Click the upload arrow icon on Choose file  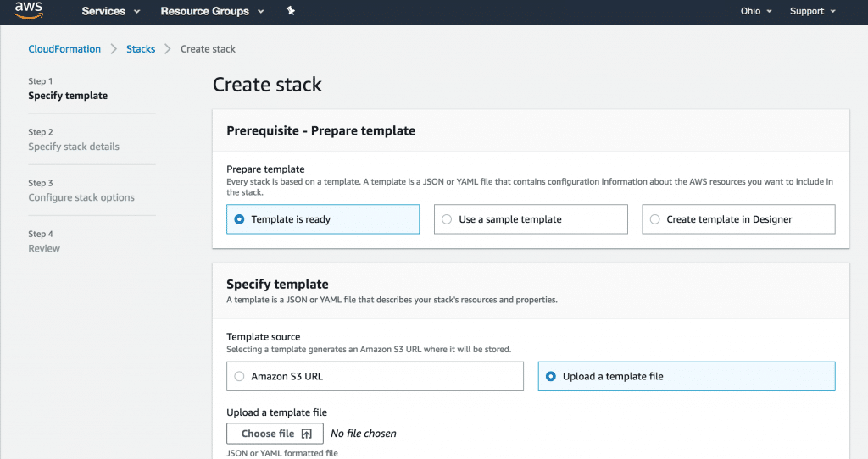click(x=306, y=434)
